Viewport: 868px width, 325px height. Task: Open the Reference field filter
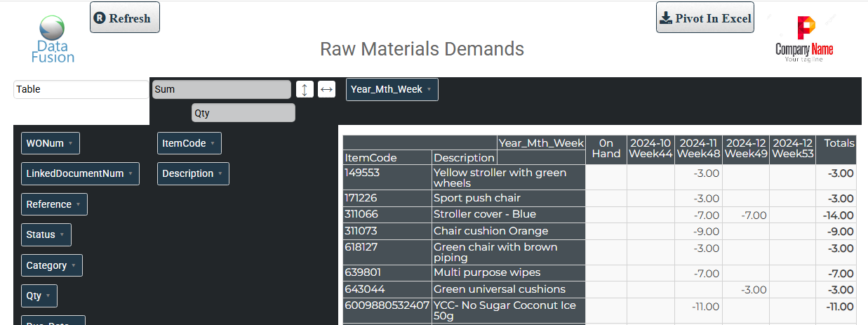pos(78,204)
